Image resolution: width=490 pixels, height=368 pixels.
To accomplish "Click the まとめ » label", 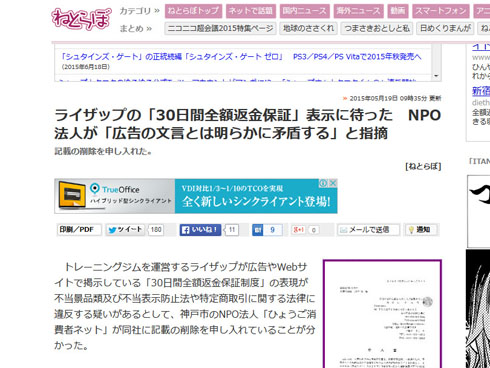I will tap(135, 28).
